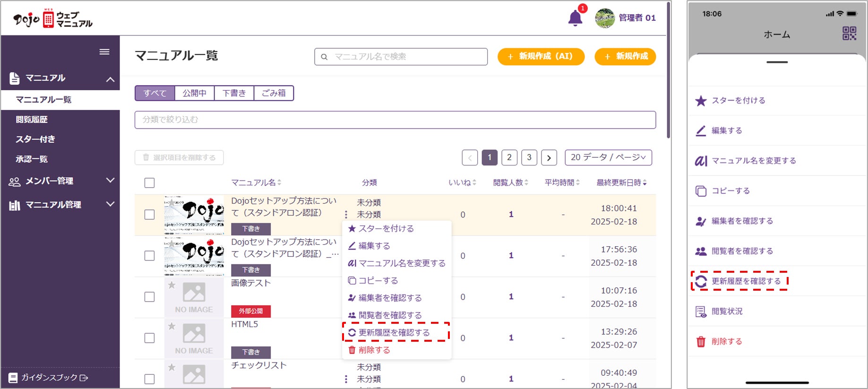Open the three-dot menu for the チェックリスト row

(x=346, y=379)
